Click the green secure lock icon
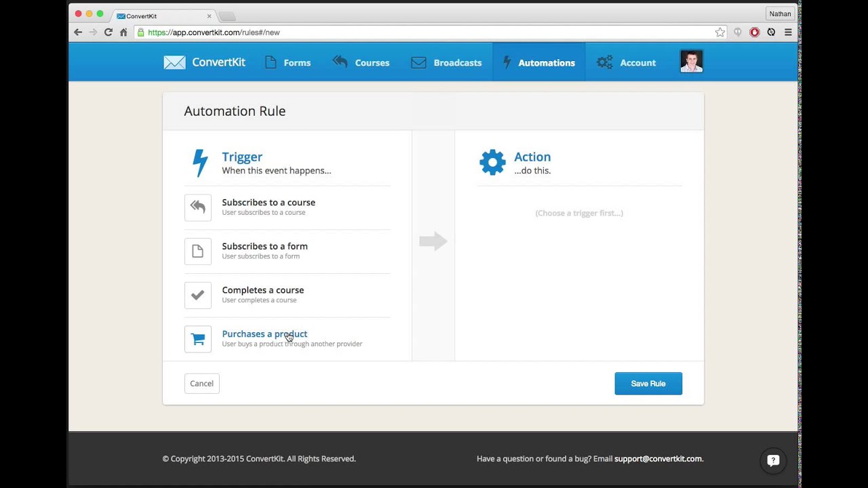The height and width of the screenshot is (488, 868). [140, 32]
